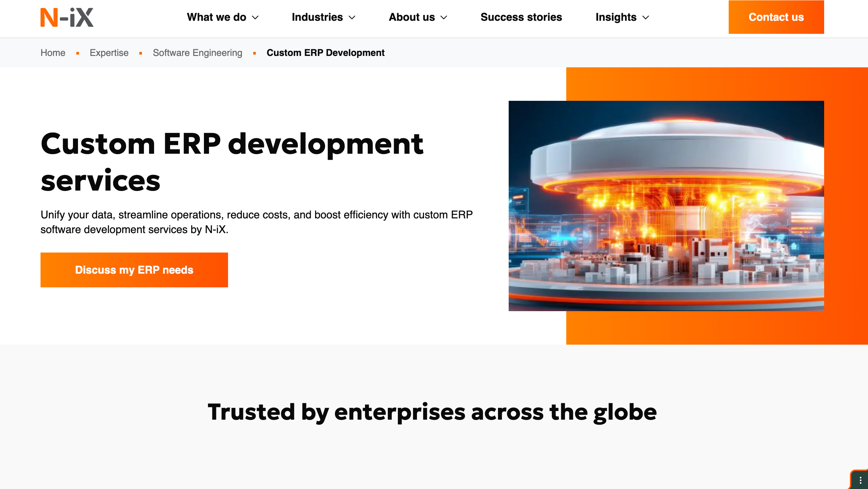The height and width of the screenshot is (489, 868).
Task: Click the orange square separator after Home
Action: coord(77,53)
